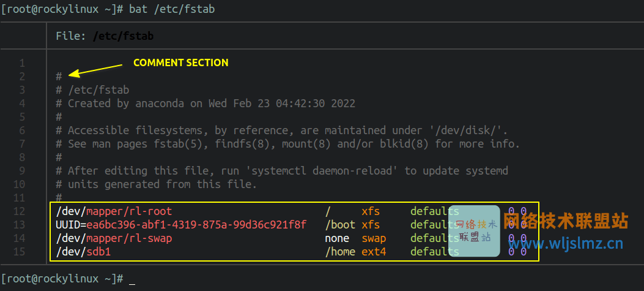Click the 'none' mount point value
Image resolution: width=644 pixels, height=291 pixels.
point(337,238)
